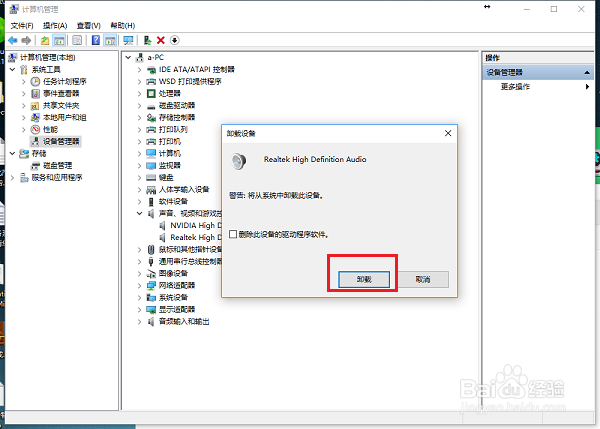Viewport: 600px width, 429px height.
Task: Select 系统设备 device category
Action: [x=173, y=297]
